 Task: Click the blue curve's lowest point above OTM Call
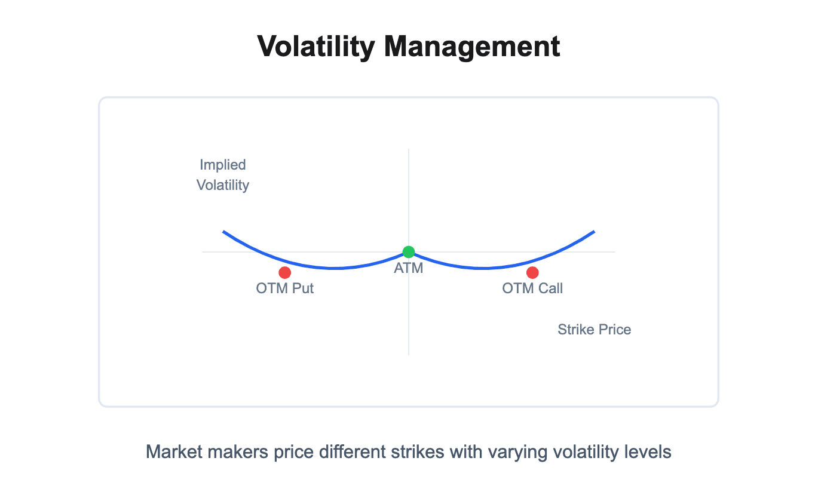(482, 268)
